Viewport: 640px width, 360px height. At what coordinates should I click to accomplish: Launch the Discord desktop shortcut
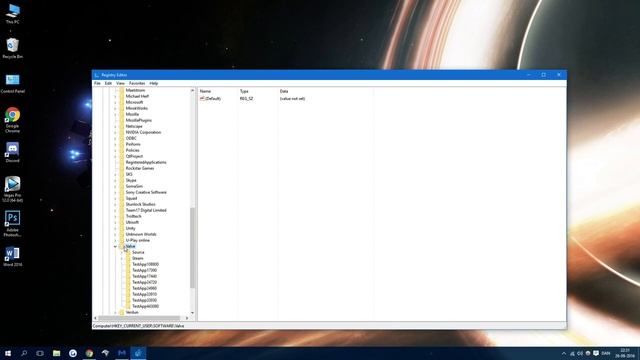pos(13,152)
